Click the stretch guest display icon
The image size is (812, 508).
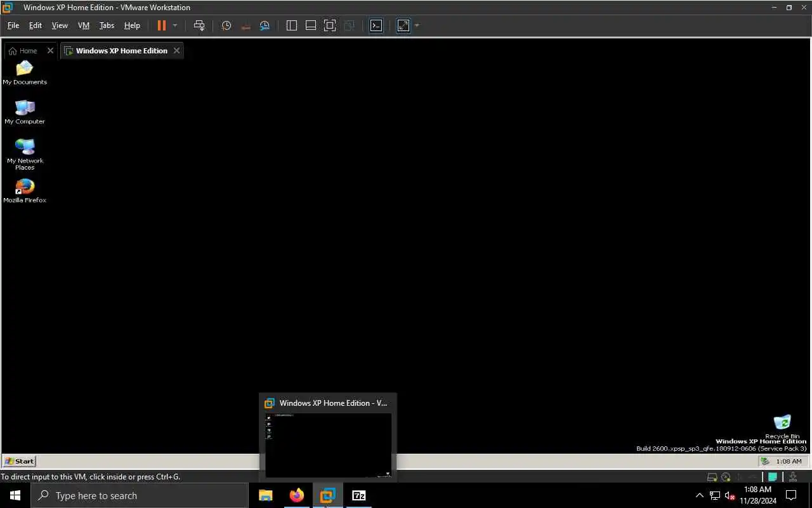coord(403,25)
